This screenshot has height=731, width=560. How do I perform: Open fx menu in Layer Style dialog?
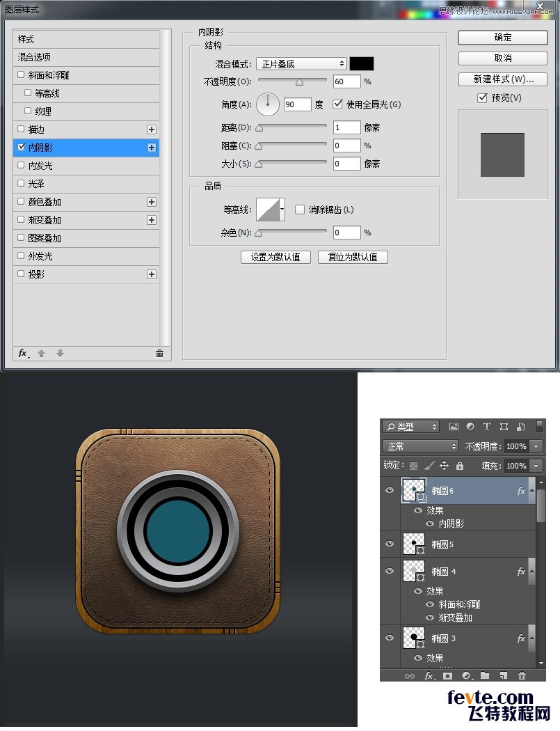pyautogui.click(x=23, y=354)
